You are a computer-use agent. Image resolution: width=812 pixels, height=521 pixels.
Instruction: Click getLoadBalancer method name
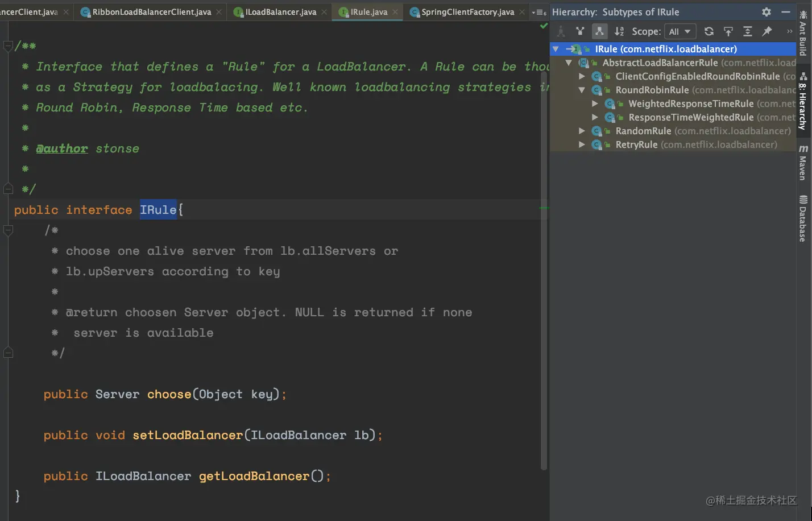[x=254, y=476]
